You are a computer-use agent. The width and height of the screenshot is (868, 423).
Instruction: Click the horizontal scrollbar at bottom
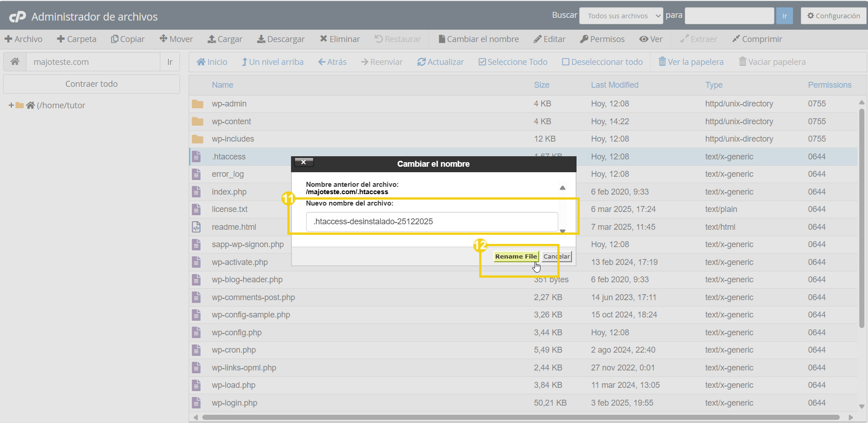click(521, 417)
